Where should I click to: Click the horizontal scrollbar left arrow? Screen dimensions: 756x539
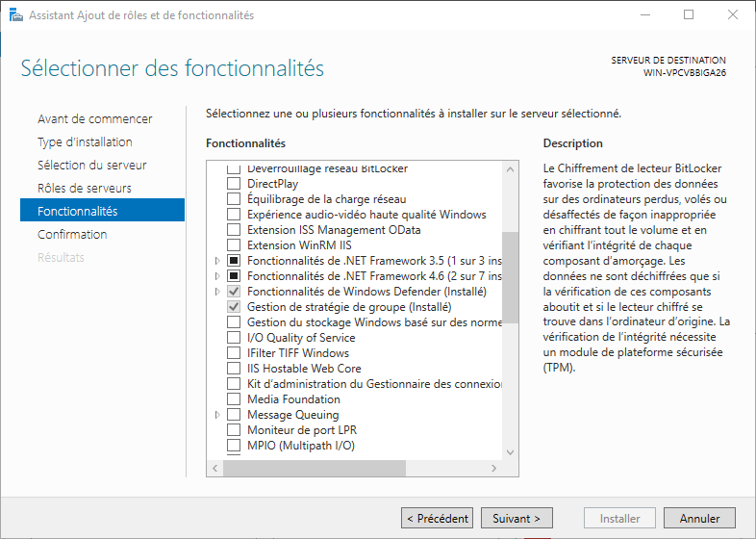coord(215,468)
